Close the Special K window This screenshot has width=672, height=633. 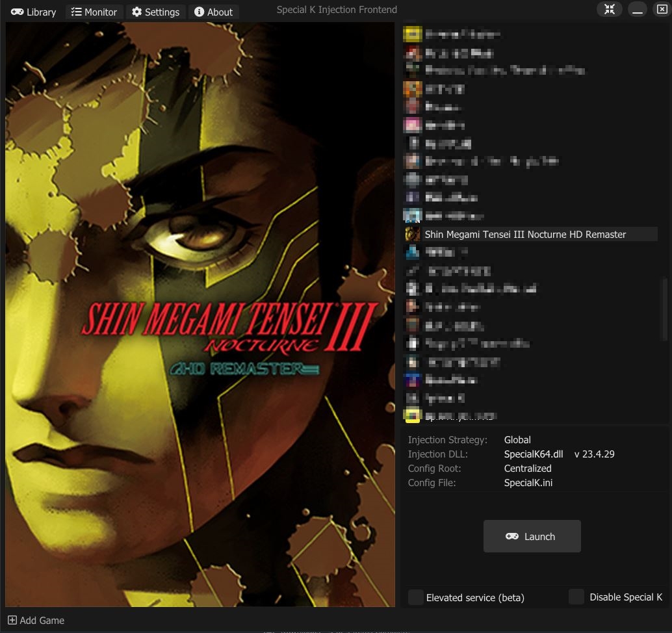(x=662, y=10)
